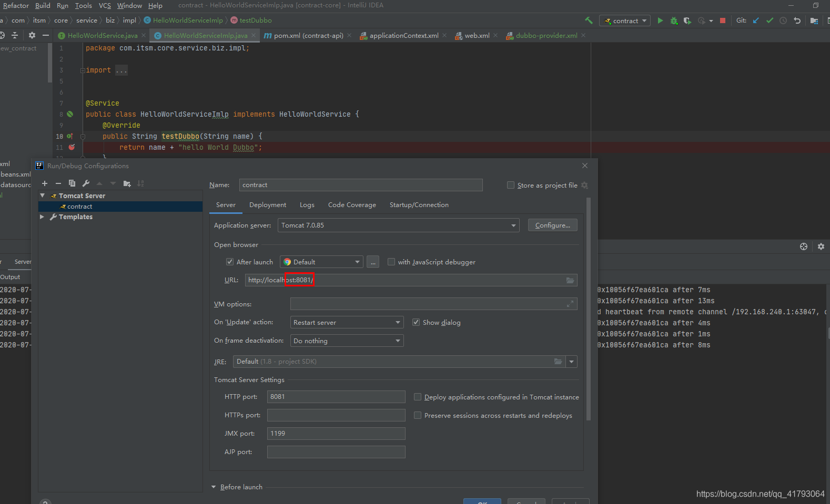This screenshot has height=504, width=830.
Task: Expand folded import block in editor
Action: click(x=83, y=70)
